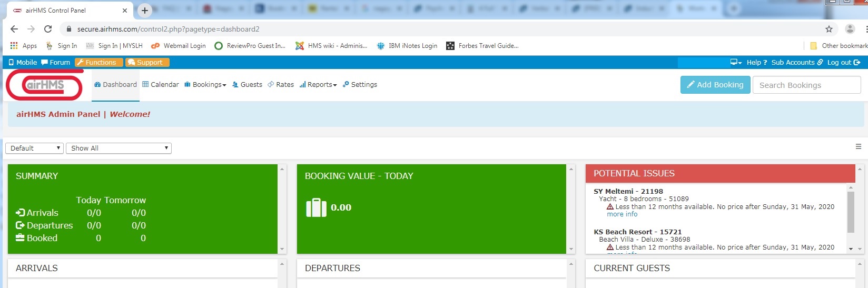
Task: Click the Add Booking button
Action: coord(715,85)
